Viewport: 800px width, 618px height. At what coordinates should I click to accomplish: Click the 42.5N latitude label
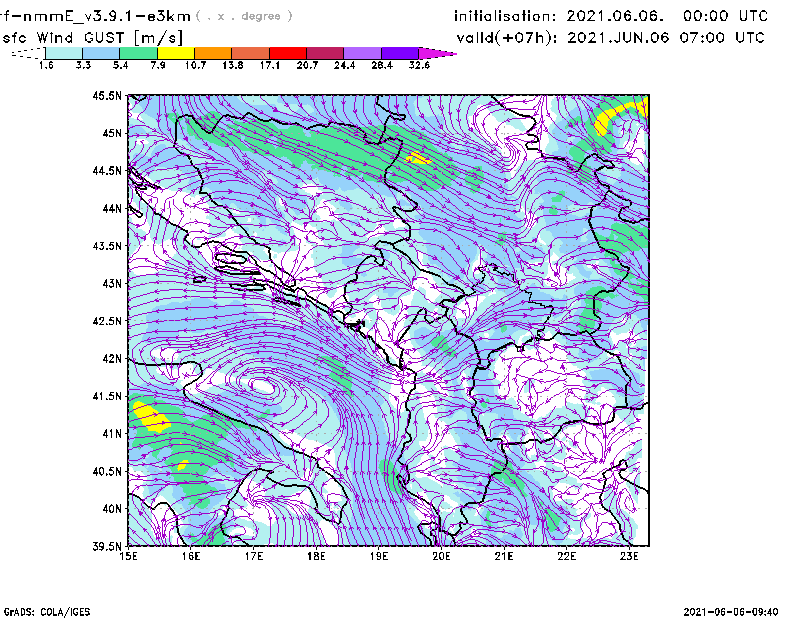click(x=107, y=321)
